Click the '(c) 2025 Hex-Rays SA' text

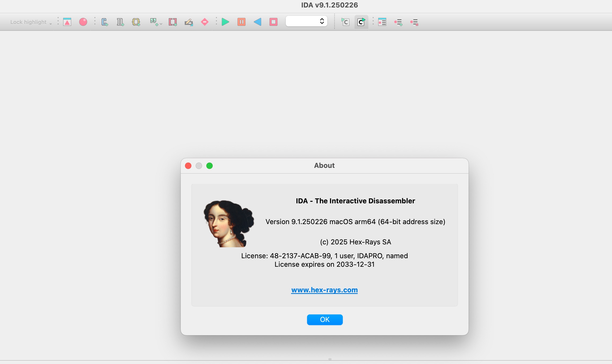[355, 242]
